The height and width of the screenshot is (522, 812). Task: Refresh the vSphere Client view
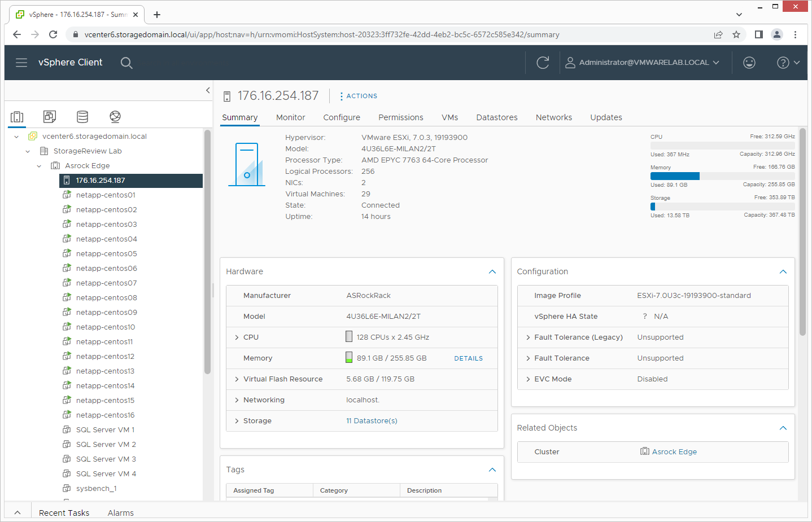point(543,63)
